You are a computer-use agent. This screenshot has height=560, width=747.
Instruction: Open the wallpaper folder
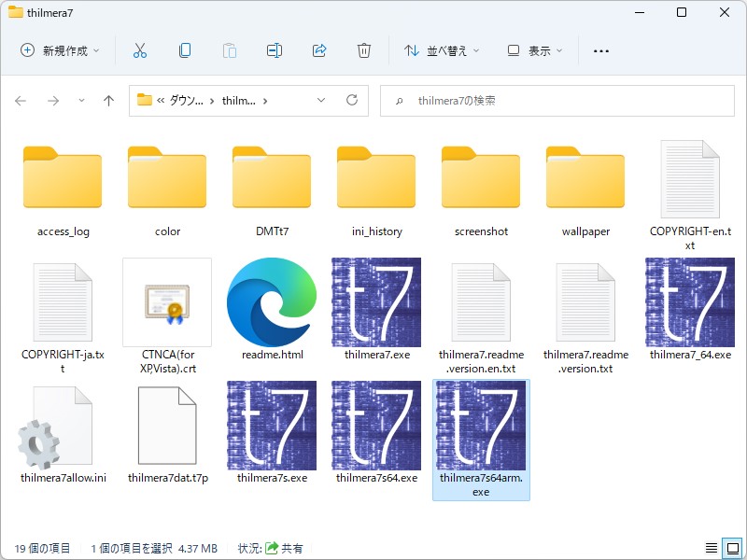click(585, 177)
